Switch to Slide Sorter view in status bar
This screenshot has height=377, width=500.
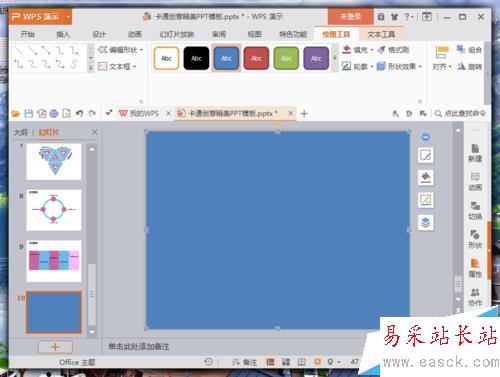click(286, 362)
